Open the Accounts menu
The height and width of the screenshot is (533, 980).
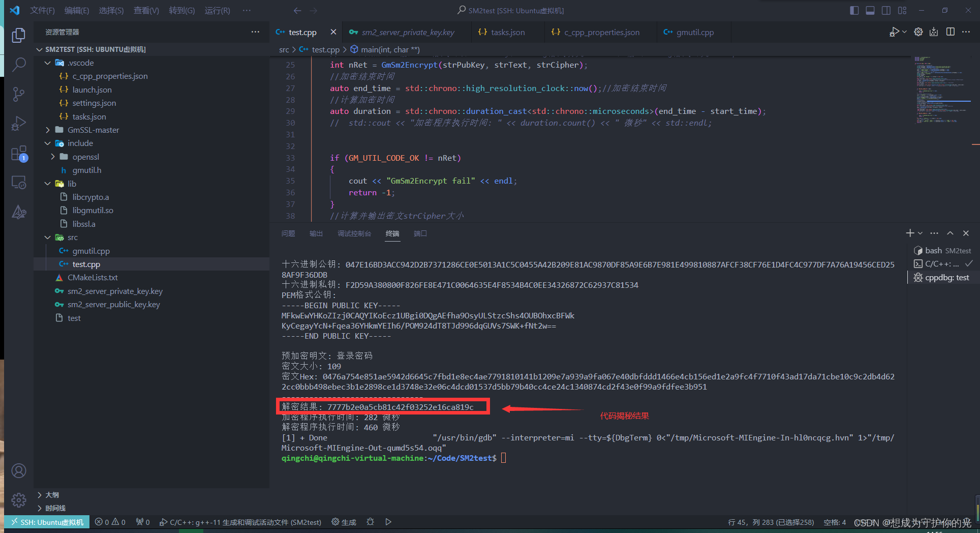click(19, 471)
